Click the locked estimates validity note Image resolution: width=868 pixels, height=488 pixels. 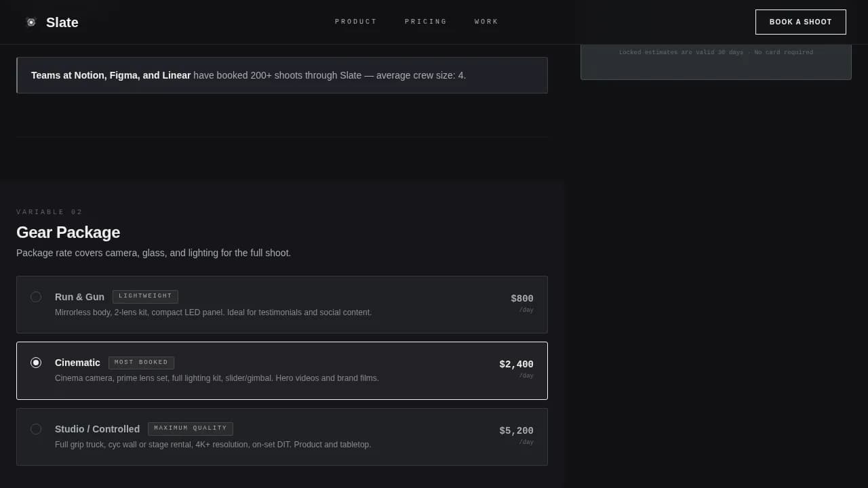715,52
